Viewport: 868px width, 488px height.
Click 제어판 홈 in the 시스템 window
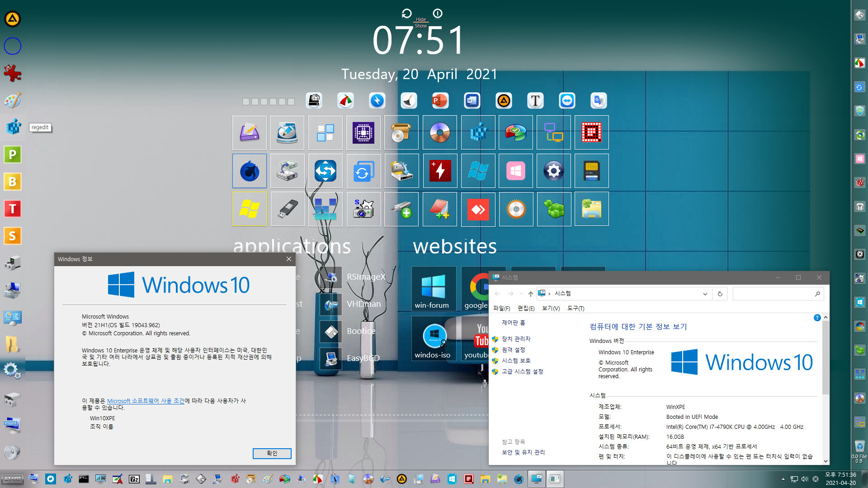click(x=513, y=323)
